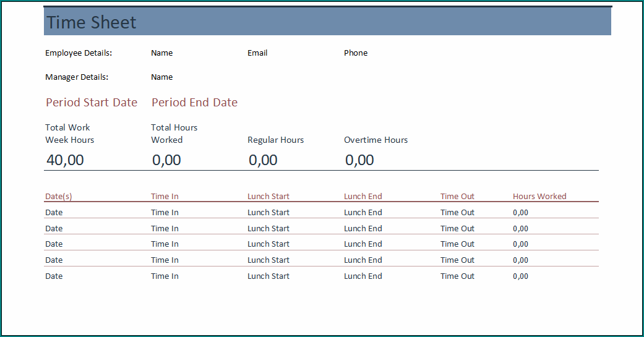Click the Total Hours Worked label
This screenshot has height=337, width=644.
174,134
